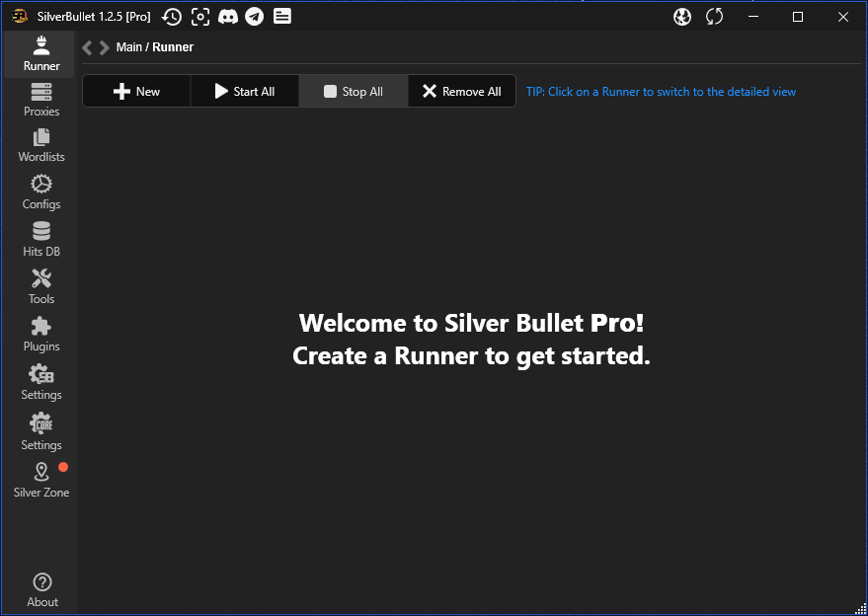Viewport: 868px width, 616px height.
Task: Click the window resize grip at bottom corner
Action: click(x=861, y=609)
